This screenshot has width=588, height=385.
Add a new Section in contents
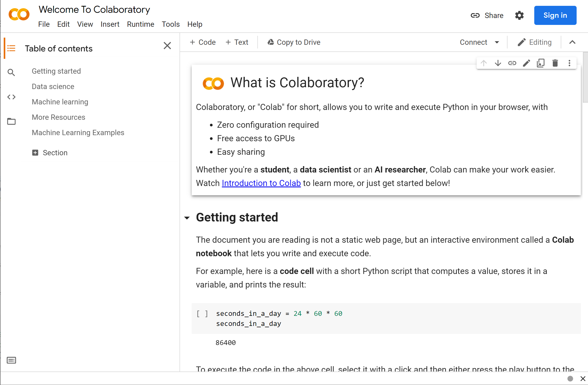[50, 153]
